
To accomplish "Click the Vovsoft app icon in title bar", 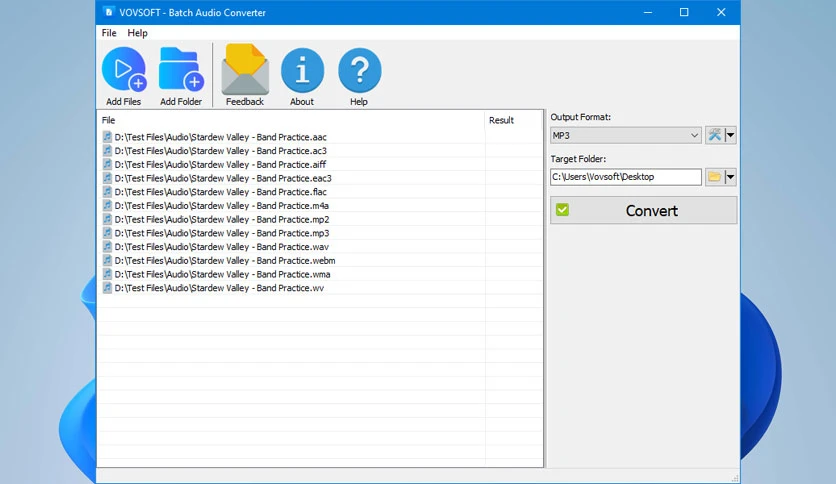I will click(108, 12).
